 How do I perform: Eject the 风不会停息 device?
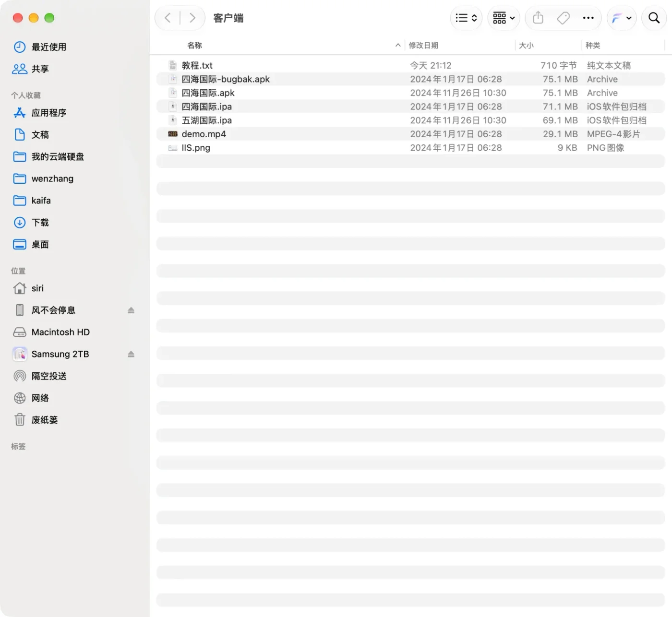pyautogui.click(x=131, y=310)
